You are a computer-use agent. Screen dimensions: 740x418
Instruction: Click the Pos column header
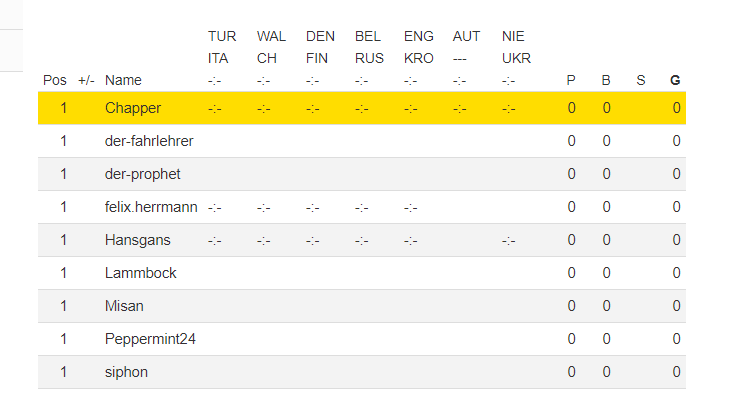click(55, 80)
